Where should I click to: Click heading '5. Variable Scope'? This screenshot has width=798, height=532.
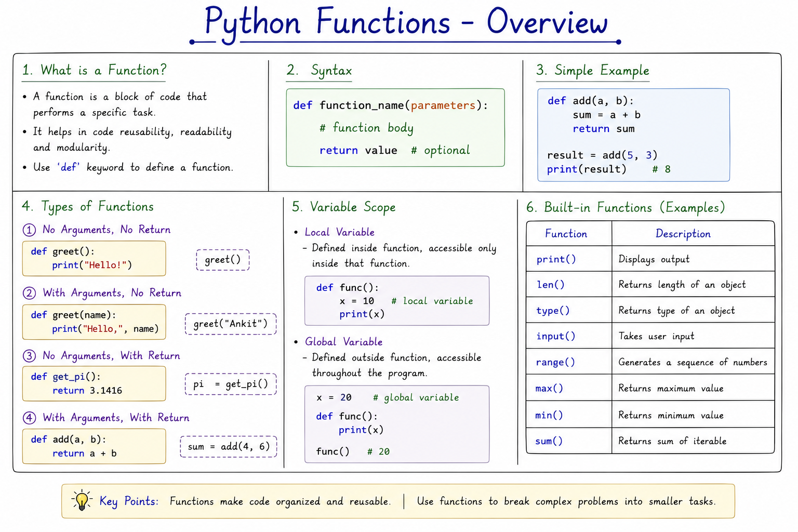pos(343,207)
